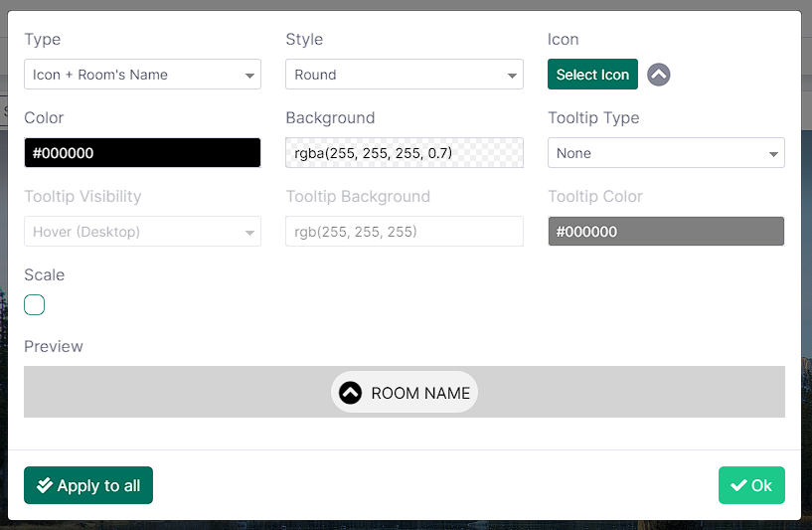The height and width of the screenshot is (530, 812).
Task: Click the Scale label
Action: click(44, 274)
